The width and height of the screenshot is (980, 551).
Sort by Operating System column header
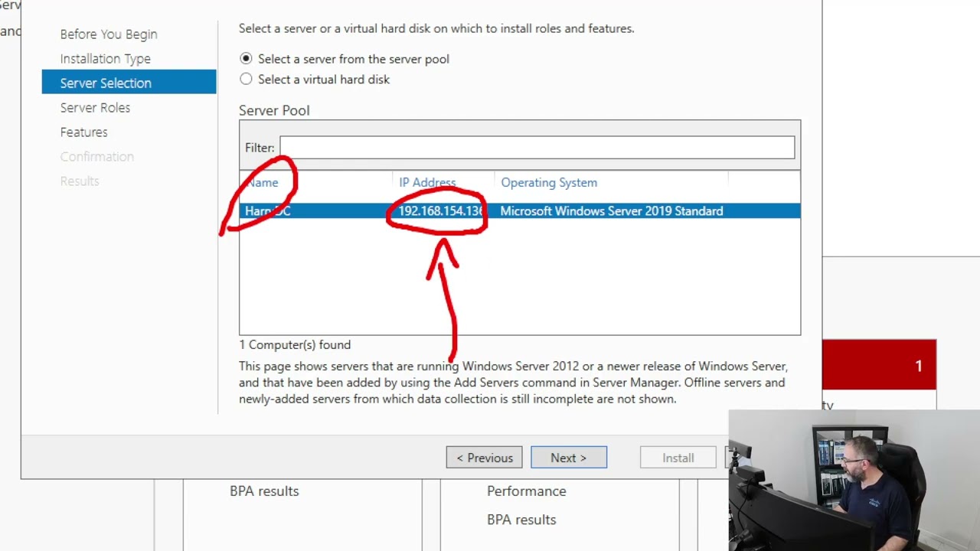(x=549, y=183)
